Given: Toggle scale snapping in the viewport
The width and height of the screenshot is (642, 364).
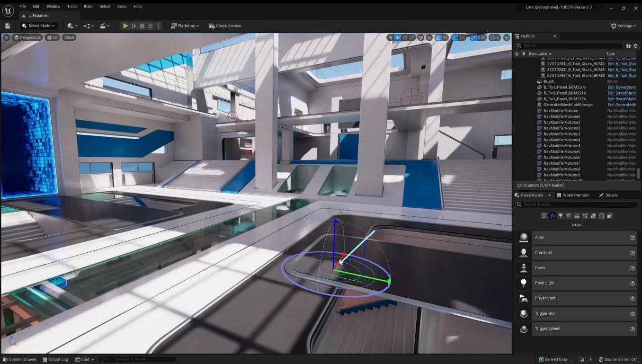Looking at the screenshot, I should tap(473, 37).
